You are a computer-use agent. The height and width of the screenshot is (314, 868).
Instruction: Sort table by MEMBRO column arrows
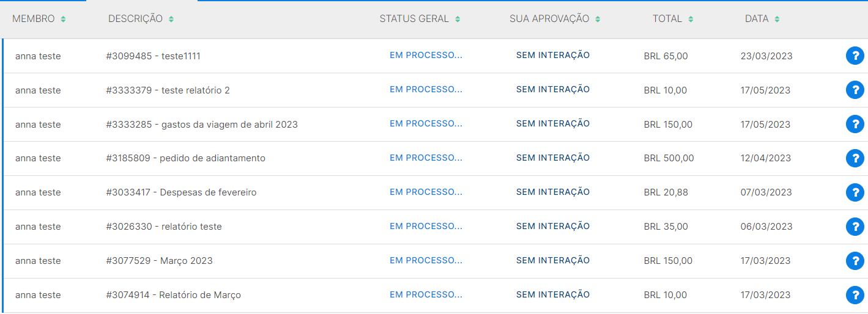click(x=63, y=19)
